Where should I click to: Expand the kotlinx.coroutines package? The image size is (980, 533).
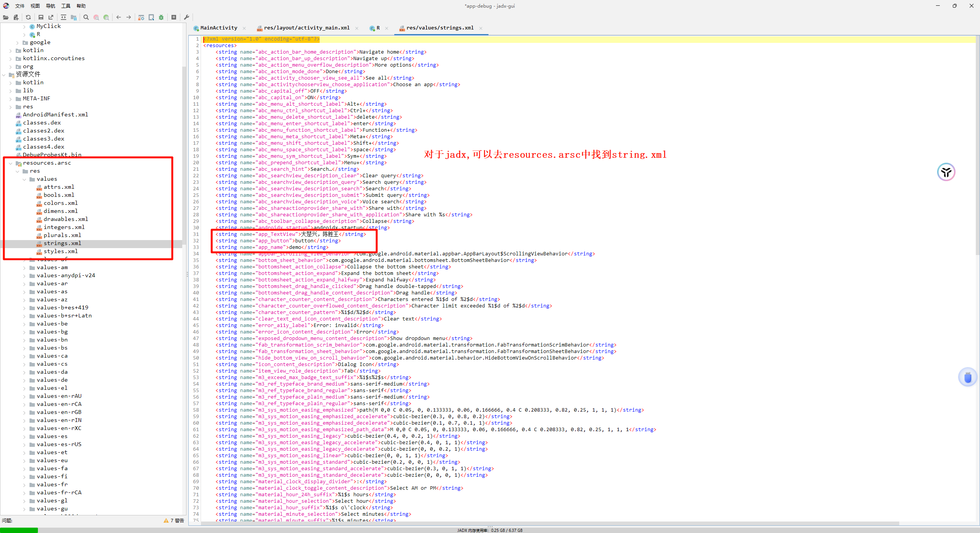[x=11, y=59]
